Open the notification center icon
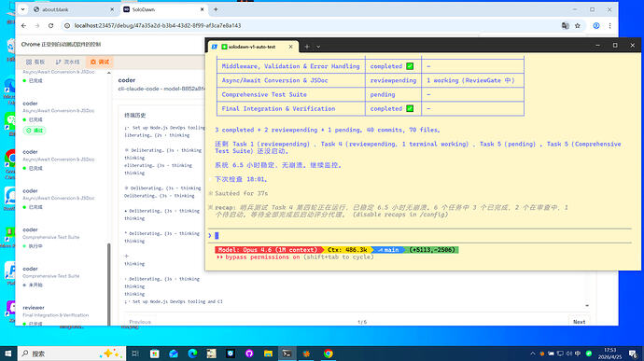Screen dimensions: 644x361 click(x=634, y=354)
